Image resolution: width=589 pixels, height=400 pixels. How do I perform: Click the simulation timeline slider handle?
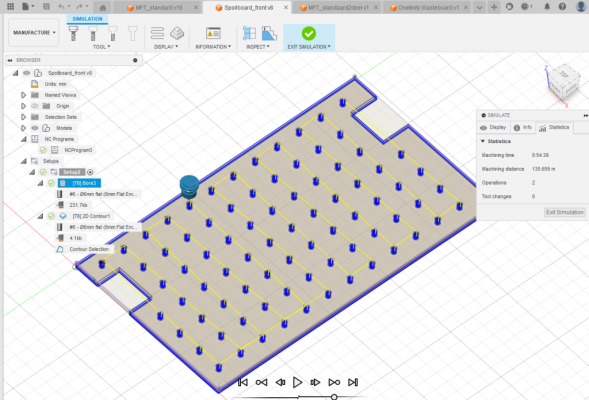(334, 397)
